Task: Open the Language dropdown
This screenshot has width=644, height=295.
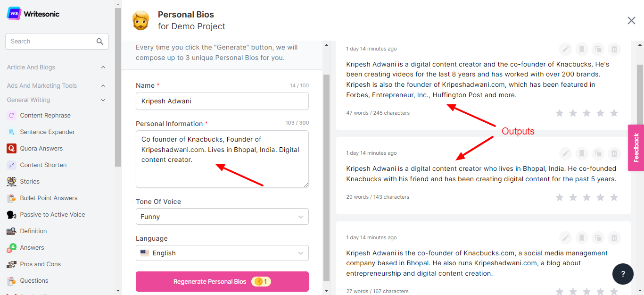Action: click(x=222, y=253)
